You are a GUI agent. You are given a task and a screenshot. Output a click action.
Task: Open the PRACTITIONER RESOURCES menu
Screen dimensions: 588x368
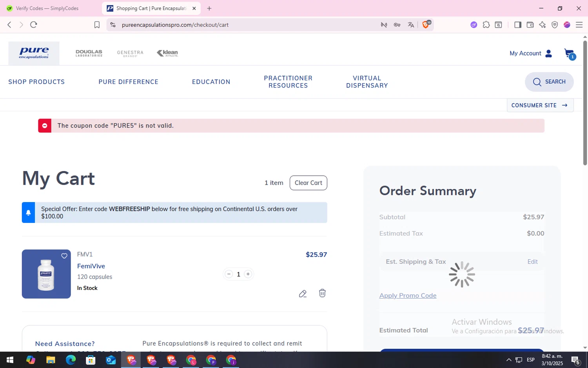tap(288, 82)
